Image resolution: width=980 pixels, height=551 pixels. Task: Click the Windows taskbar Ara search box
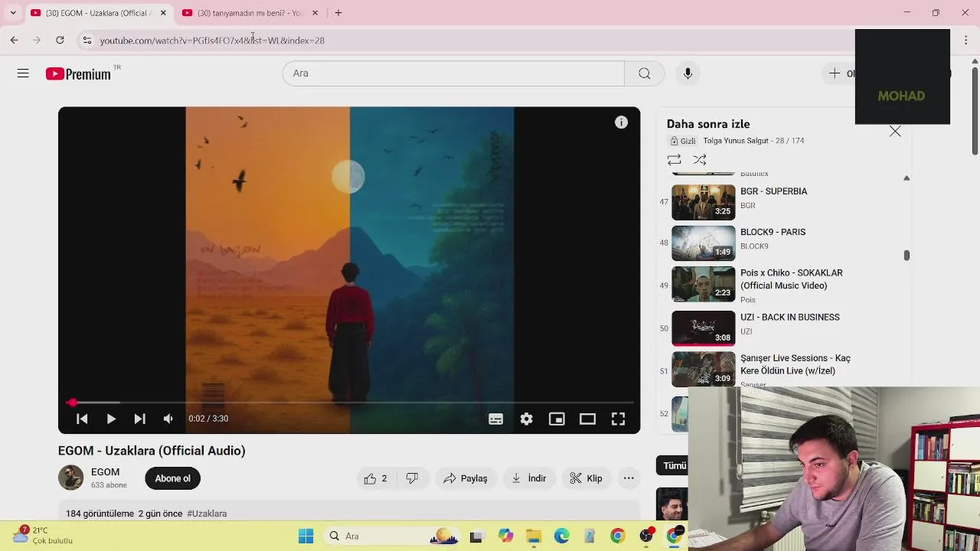point(392,536)
